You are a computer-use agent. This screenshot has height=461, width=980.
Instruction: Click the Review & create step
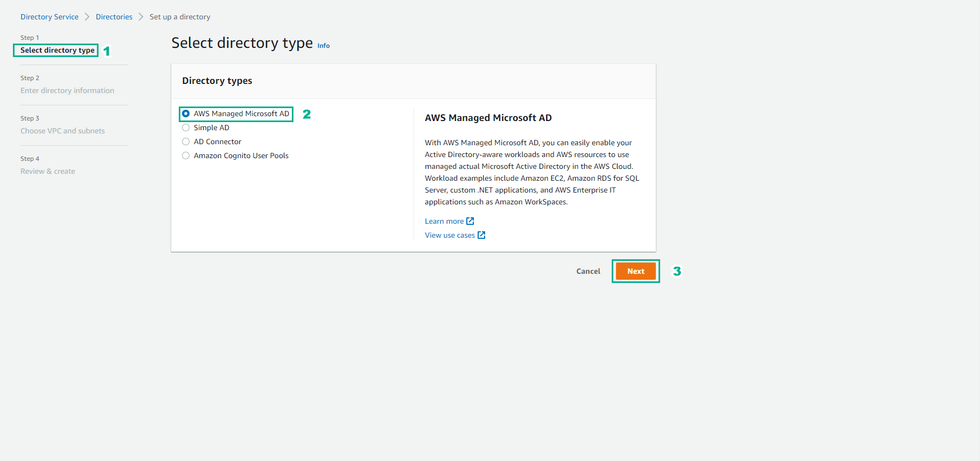[x=48, y=171]
